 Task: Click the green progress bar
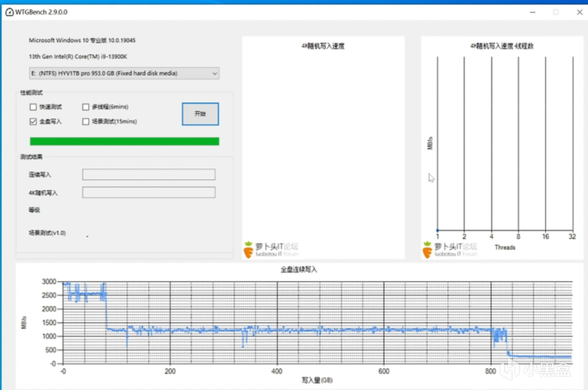point(124,141)
